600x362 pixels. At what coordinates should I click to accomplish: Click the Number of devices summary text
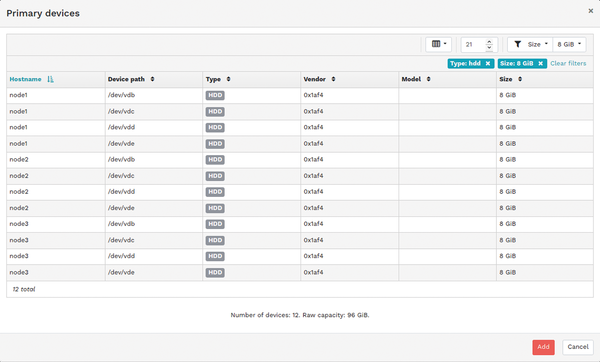pyautogui.click(x=300, y=315)
